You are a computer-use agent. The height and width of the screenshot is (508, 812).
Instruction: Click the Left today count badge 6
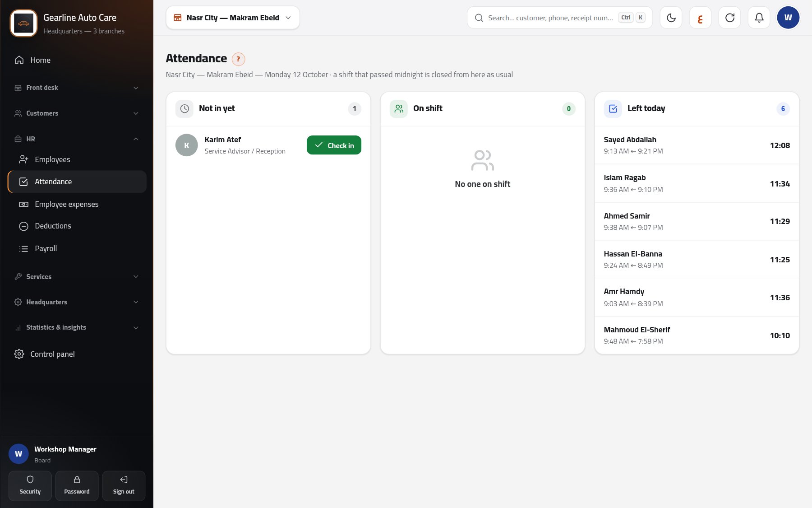pyautogui.click(x=783, y=108)
